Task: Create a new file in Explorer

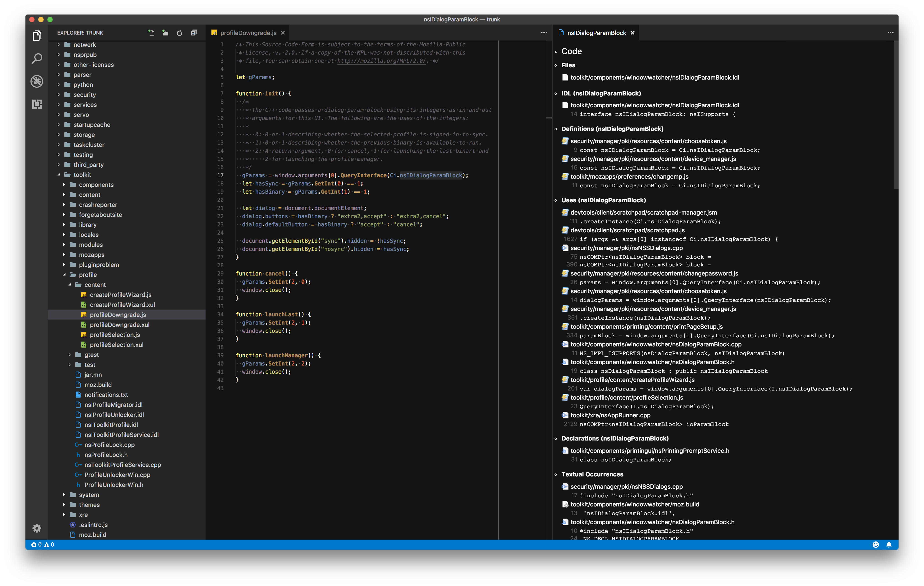Action: coord(151,33)
